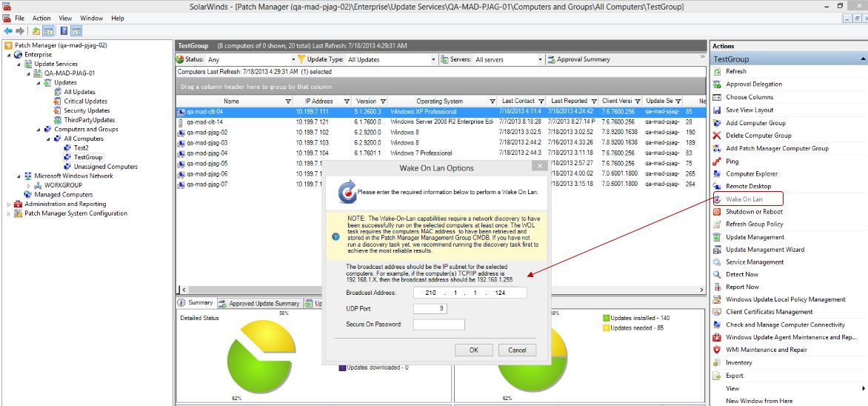Click the Update Management Wizard icon

pyautogui.click(x=717, y=250)
